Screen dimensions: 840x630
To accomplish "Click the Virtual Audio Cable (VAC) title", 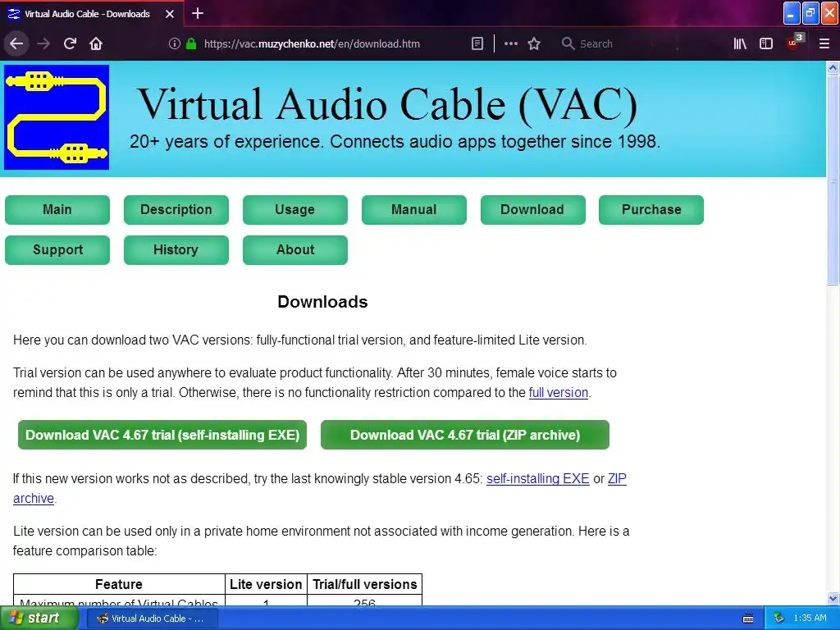I will (387, 104).
